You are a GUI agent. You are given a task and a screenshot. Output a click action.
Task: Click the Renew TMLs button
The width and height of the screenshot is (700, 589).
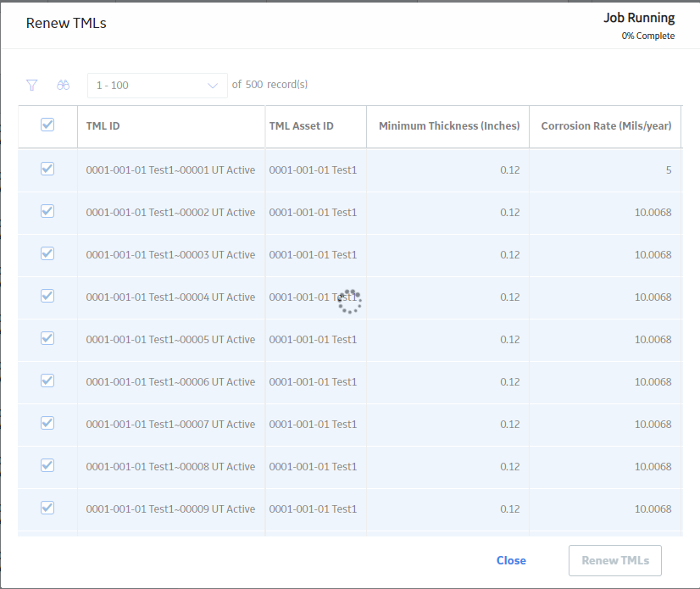click(x=615, y=560)
